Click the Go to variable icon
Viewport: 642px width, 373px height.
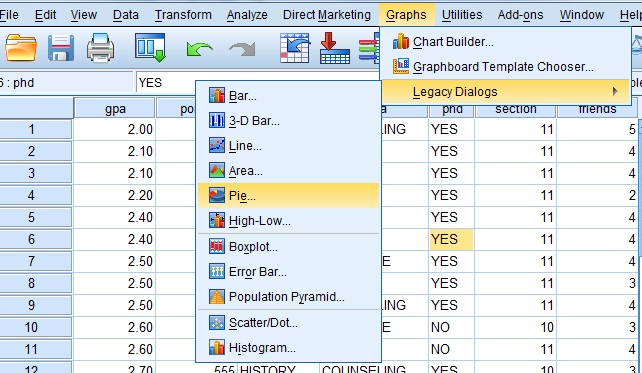(x=335, y=48)
